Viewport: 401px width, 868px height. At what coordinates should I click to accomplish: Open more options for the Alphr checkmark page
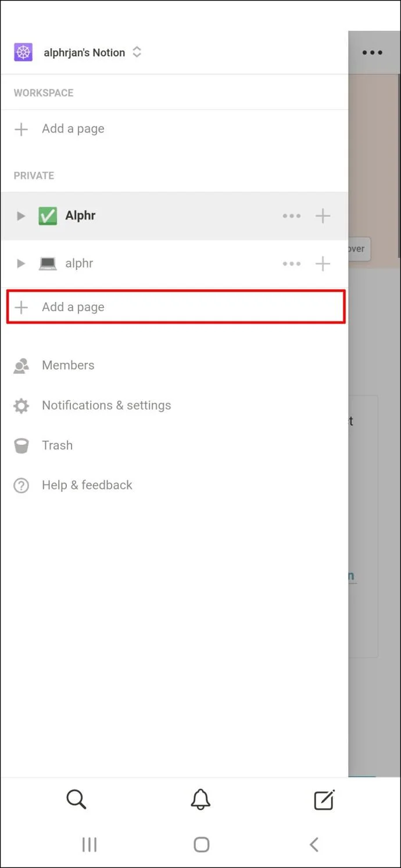point(292,216)
